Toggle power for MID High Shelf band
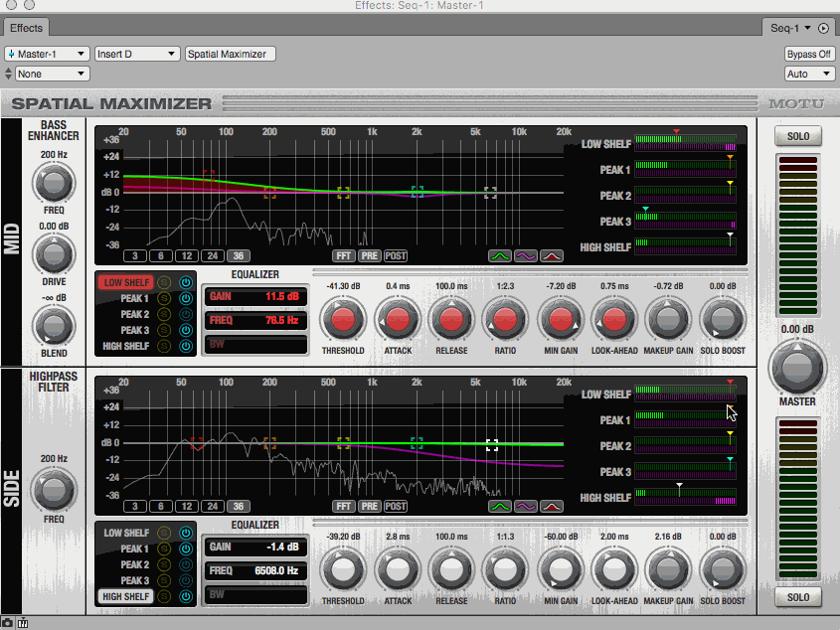 click(x=186, y=346)
